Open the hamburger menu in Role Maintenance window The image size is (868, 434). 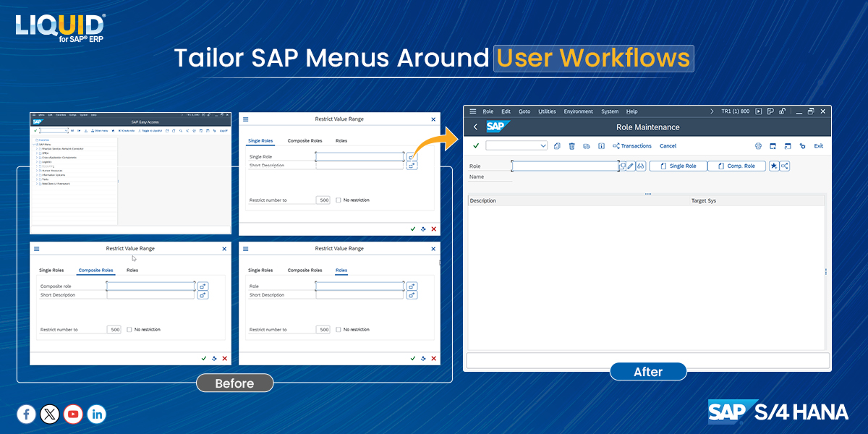pos(472,111)
